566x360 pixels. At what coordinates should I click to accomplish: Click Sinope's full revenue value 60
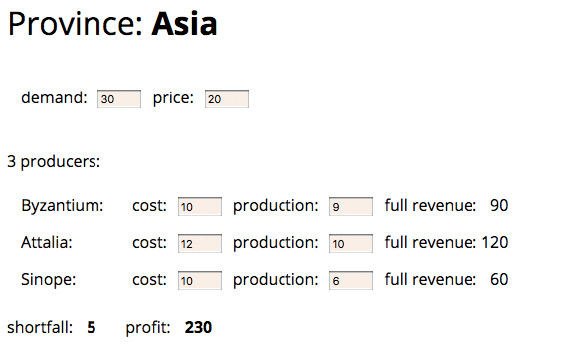click(x=499, y=279)
